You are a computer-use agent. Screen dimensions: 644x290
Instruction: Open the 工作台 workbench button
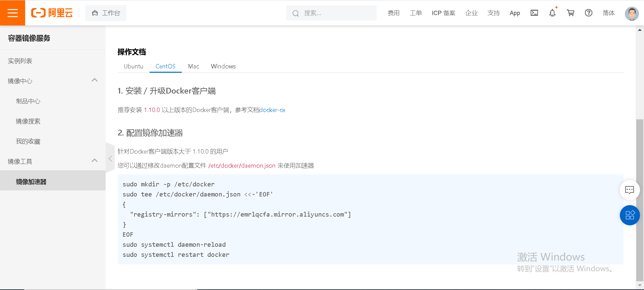click(x=106, y=13)
